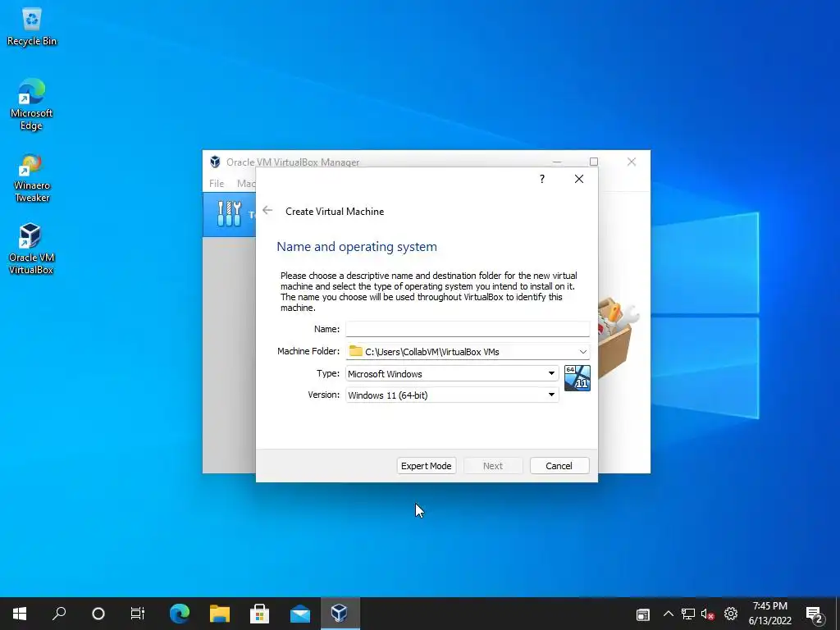Click the Cancel button

(x=559, y=466)
